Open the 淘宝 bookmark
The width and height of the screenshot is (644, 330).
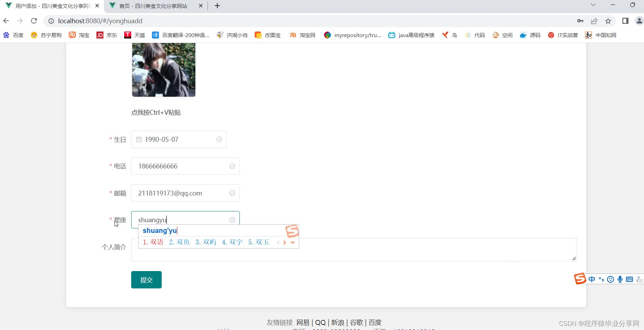coord(79,35)
